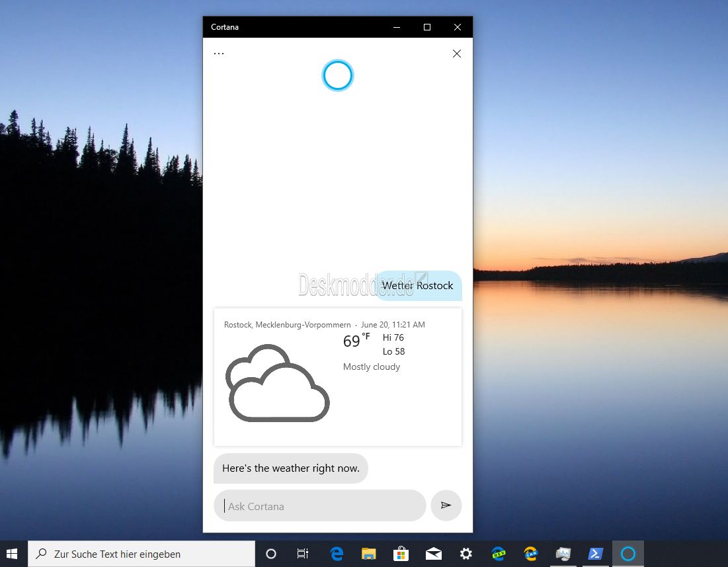
Task: Open Task View from the taskbar
Action: click(x=303, y=554)
